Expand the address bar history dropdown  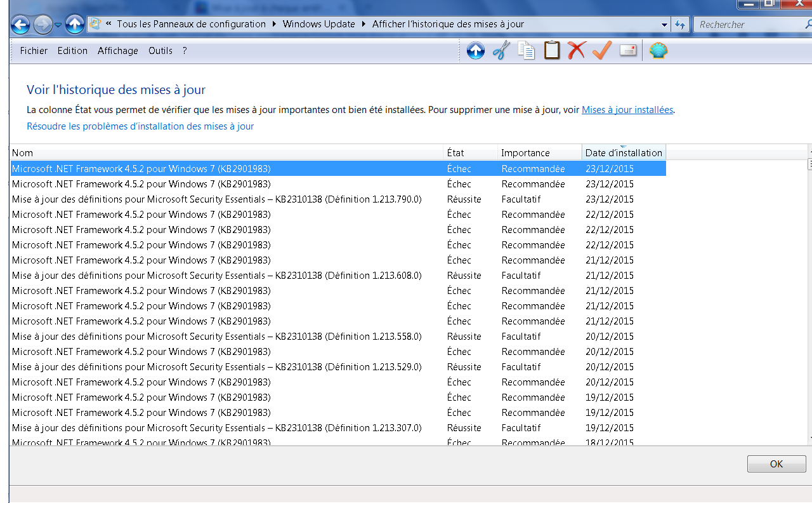tap(665, 25)
